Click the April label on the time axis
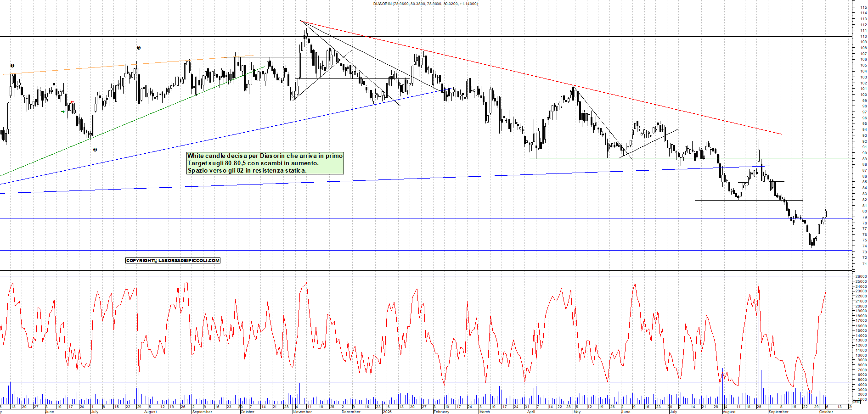The image size is (868, 414). click(531, 412)
